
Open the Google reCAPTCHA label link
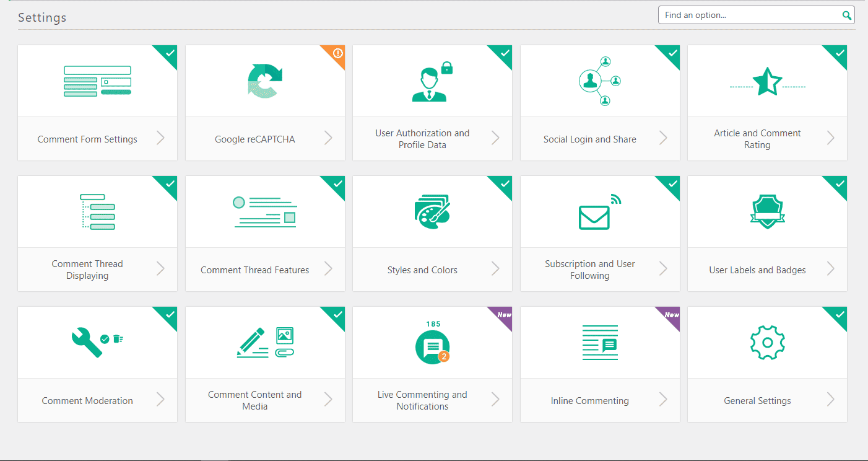[255, 139]
